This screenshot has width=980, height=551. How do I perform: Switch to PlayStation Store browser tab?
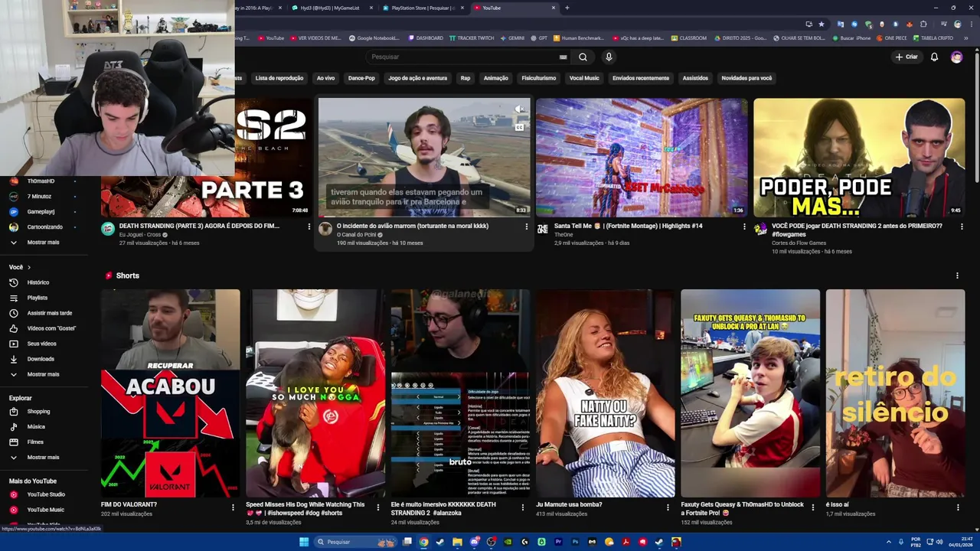coord(423,8)
